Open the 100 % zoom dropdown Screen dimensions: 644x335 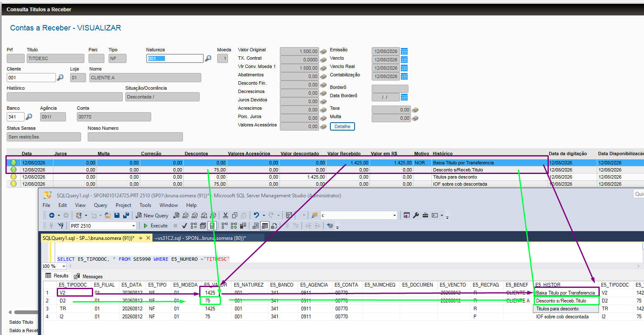click(63, 266)
